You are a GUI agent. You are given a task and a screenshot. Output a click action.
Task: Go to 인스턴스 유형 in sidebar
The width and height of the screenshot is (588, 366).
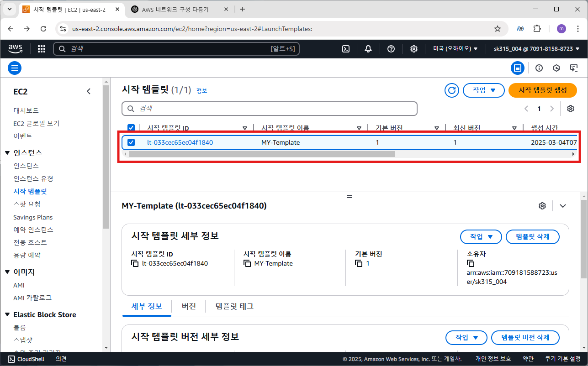[33, 178]
